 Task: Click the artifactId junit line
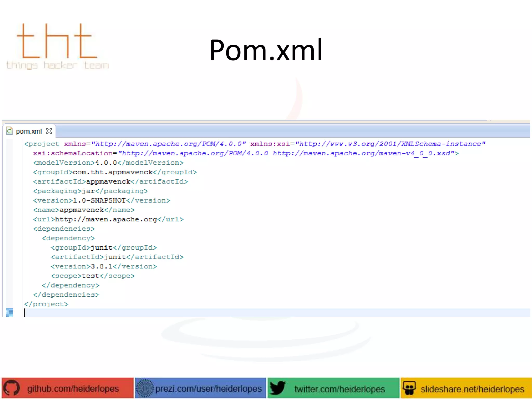click(117, 257)
